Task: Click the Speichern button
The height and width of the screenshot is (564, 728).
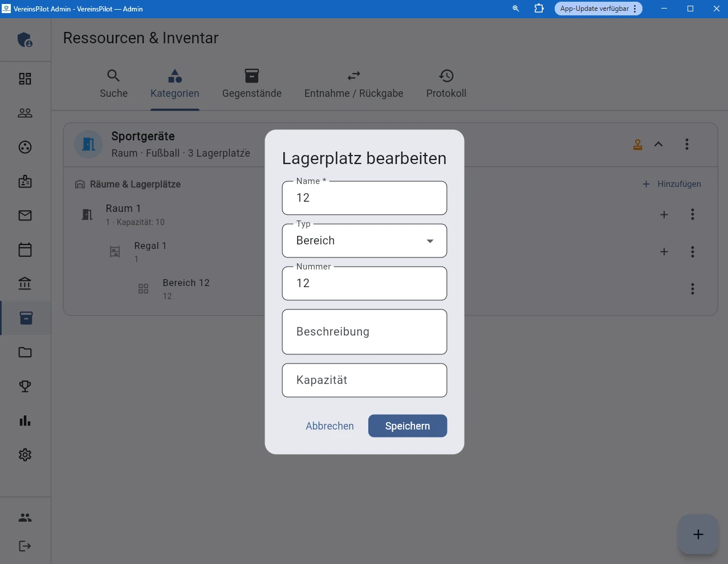Action: pos(407,426)
